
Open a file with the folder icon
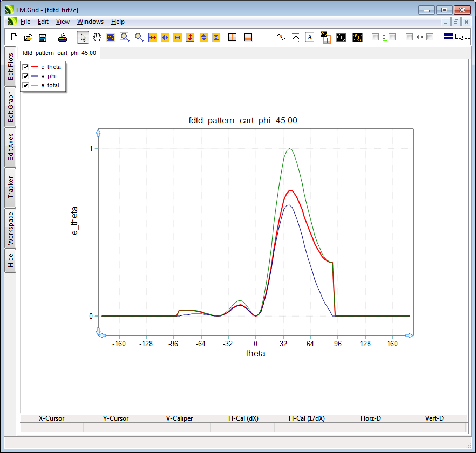(29, 37)
